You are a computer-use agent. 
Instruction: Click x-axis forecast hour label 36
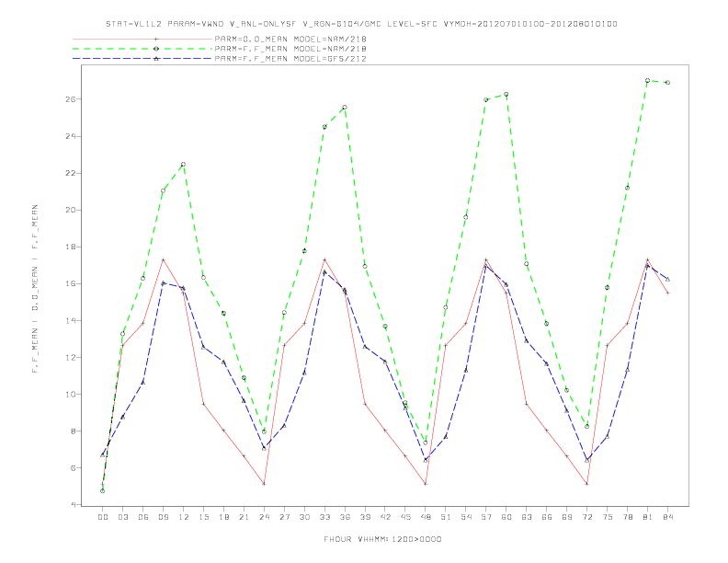coord(345,517)
